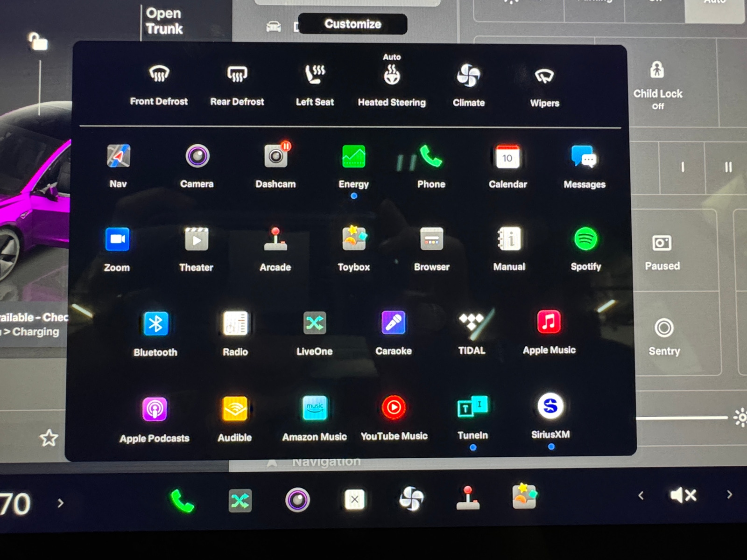This screenshot has height=560, width=747.
Task: Open Amazon Music
Action: [x=315, y=408]
